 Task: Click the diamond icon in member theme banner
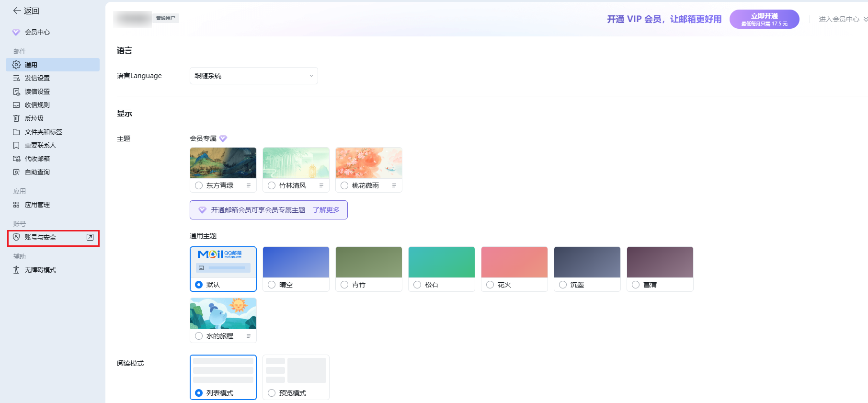[202, 210]
